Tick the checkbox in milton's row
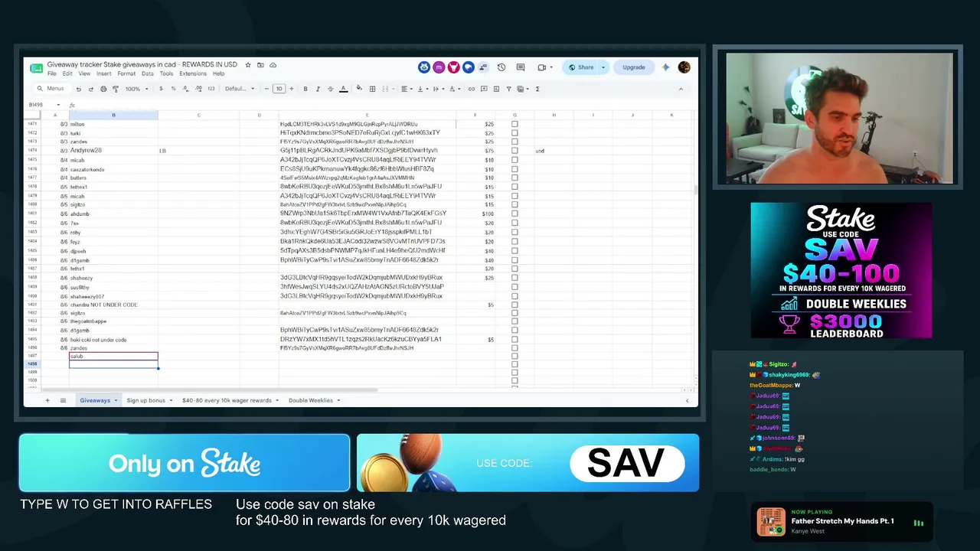Viewport: 980px width, 551px height. click(514, 124)
